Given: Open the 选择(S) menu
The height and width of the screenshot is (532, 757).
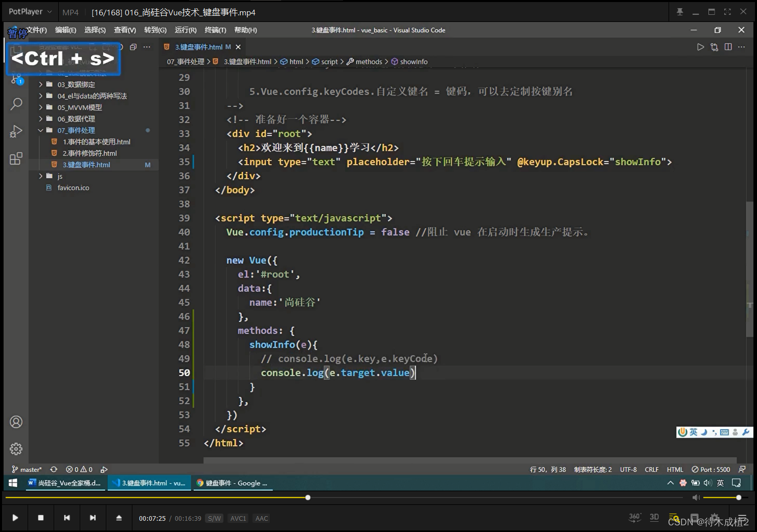Looking at the screenshot, I should (x=95, y=30).
